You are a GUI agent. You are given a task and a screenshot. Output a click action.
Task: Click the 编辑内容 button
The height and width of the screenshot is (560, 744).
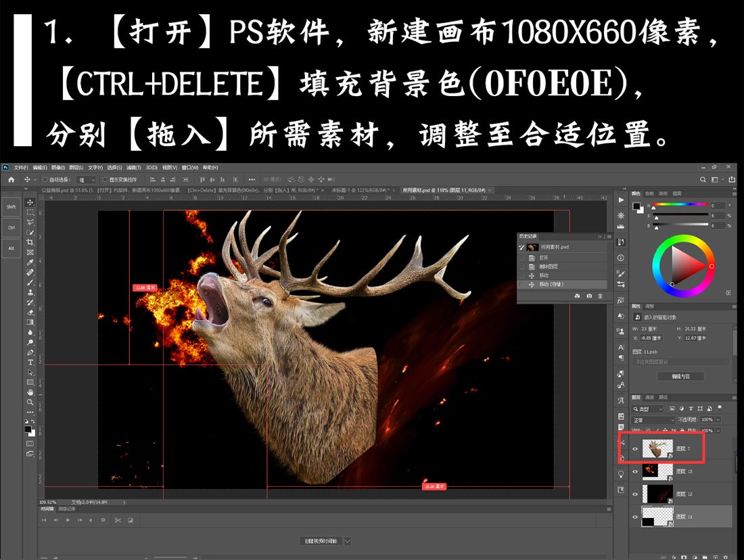680,376
